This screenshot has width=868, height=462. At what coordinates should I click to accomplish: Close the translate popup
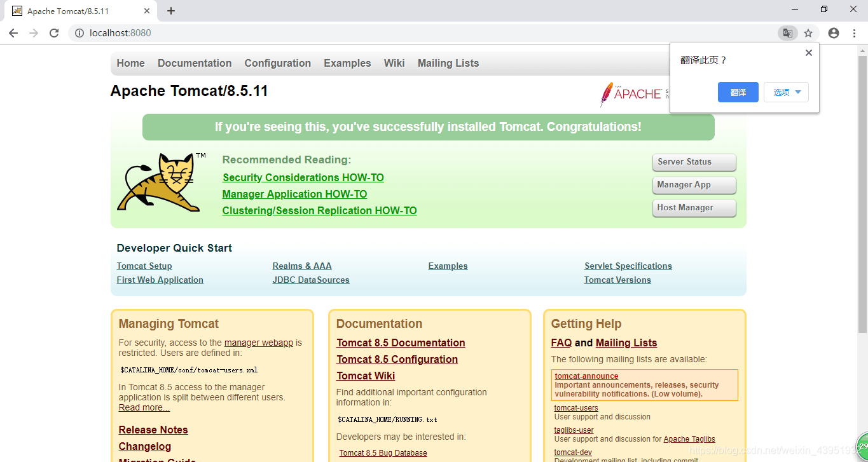coord(809,53)
